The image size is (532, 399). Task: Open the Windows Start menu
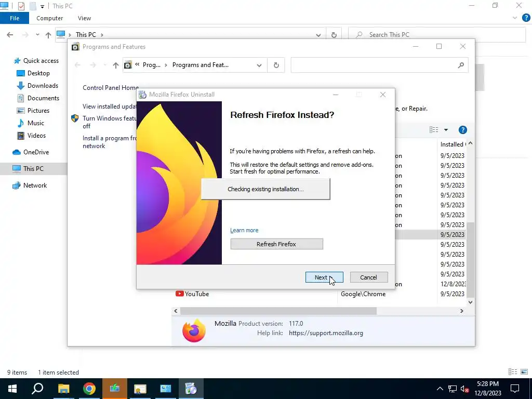point(12,389)
